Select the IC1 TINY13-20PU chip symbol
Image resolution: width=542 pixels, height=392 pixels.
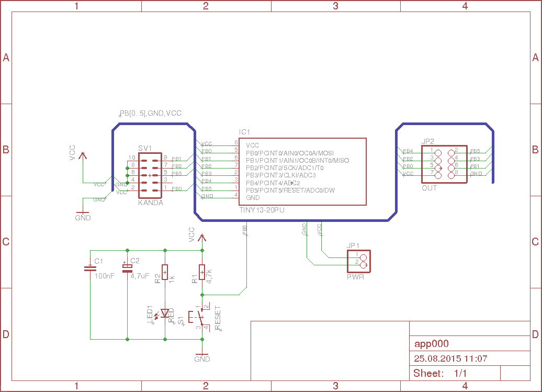point(302,171)
